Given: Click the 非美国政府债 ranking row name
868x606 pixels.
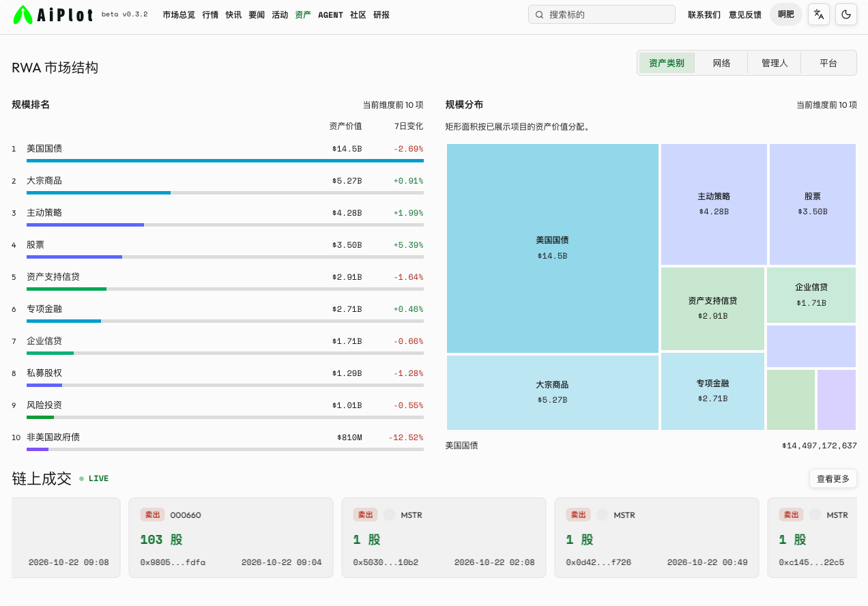Looking at the screenshot, I should [x=53, y=437].
